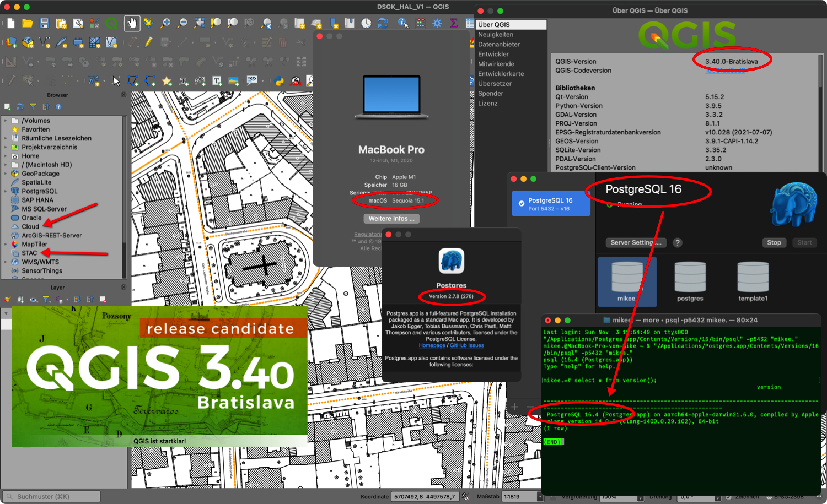Select the Pan Map hand tool

(x=131, y=23)
